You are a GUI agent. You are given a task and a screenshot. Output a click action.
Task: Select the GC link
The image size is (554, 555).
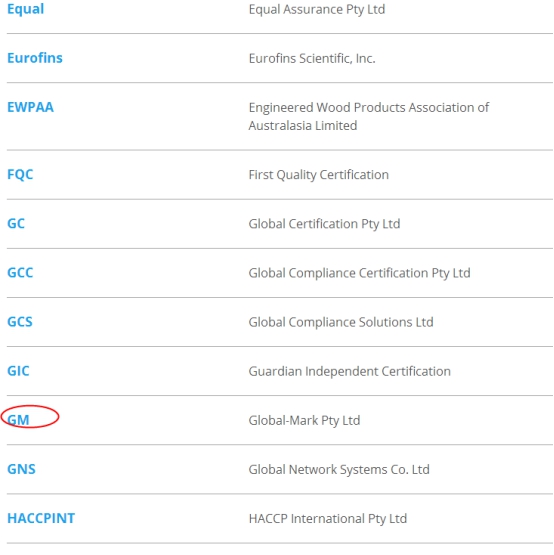point(16,224)
